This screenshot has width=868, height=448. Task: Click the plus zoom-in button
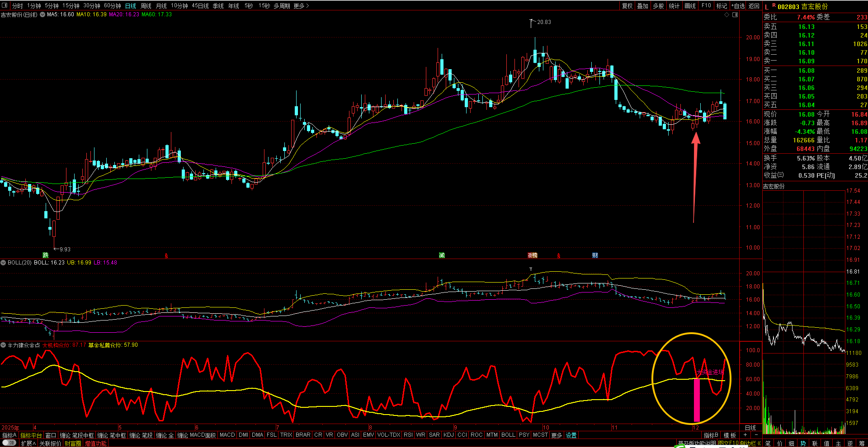[x=745, y=435]
